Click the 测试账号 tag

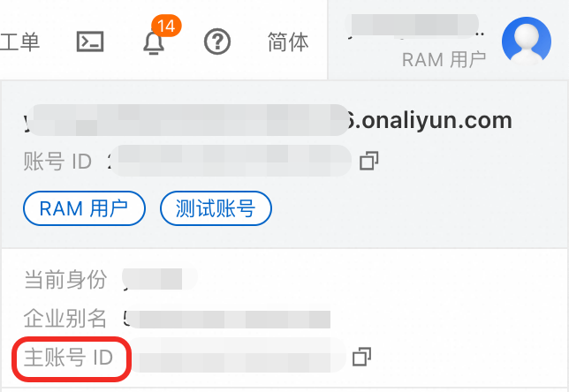(x=216, y=208)
